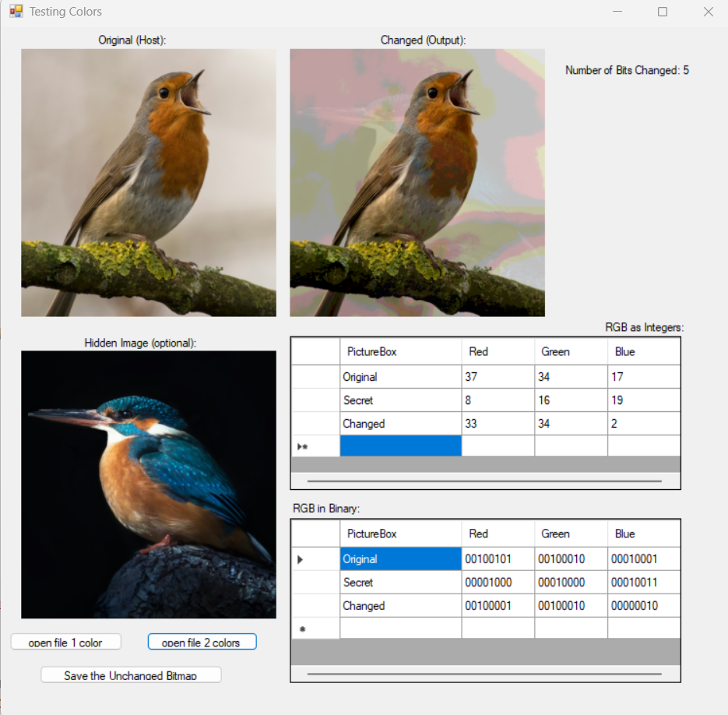This screenshot has width=728, height=715.
Task: Click the highlighted empty cell in integers table
Action: (400, 446)
